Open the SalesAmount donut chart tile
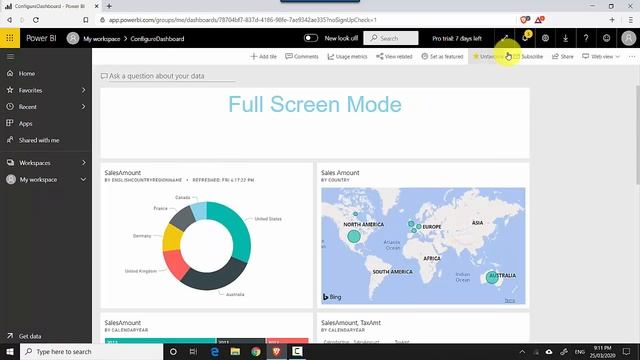 207,235
